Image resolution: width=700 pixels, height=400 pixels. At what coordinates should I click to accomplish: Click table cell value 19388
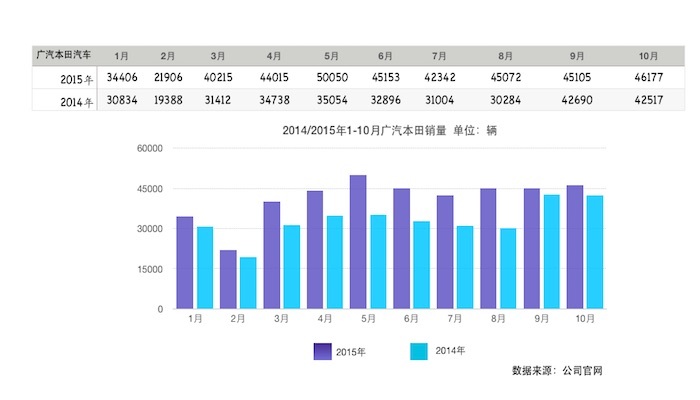(168, 100)
